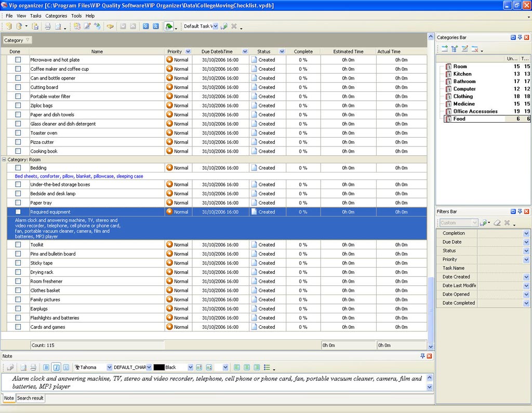
Task: Select the Kitchen category in the tree
Action: pyautogui.click(x=462, y=74)
